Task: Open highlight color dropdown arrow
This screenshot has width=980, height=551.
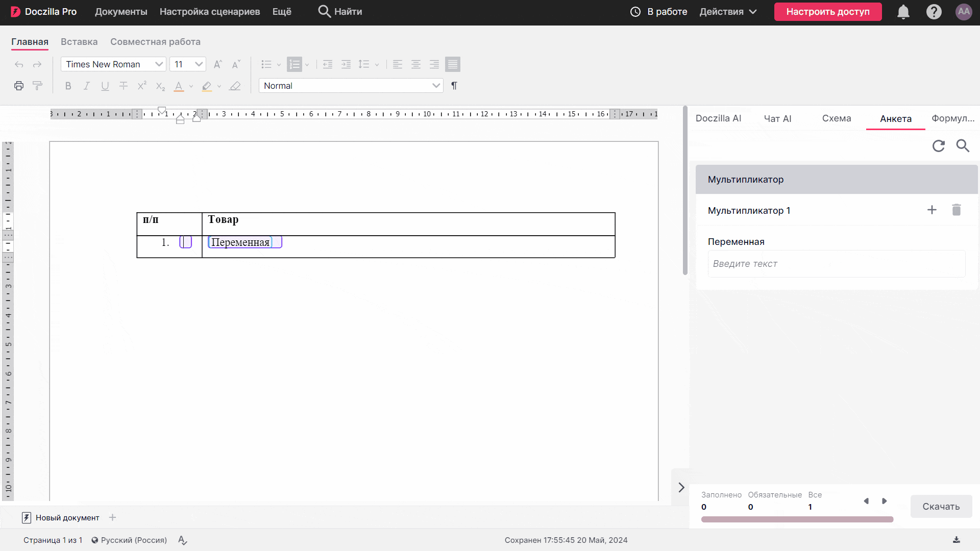Action: pos(219,86)
